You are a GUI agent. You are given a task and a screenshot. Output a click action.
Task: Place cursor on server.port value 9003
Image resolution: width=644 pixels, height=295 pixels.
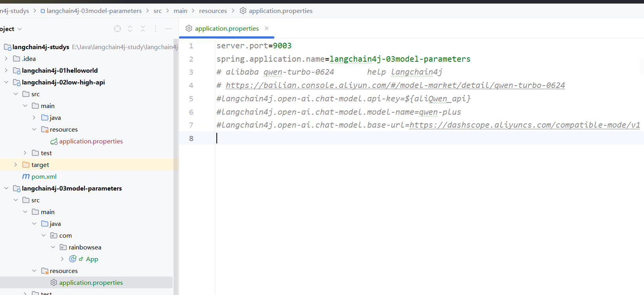(x=282, y=46)
